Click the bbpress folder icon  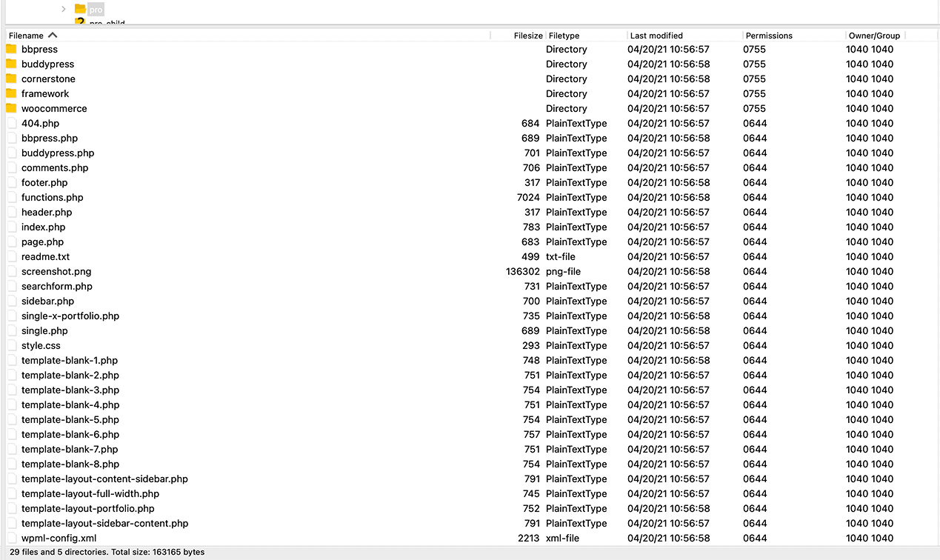[11, 49]
